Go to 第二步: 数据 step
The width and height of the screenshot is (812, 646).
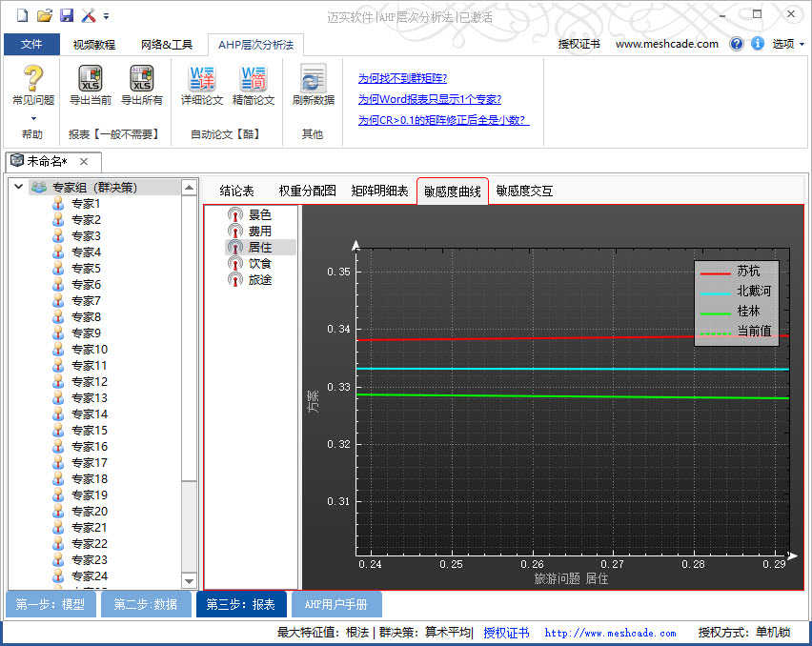pos(146,604)
